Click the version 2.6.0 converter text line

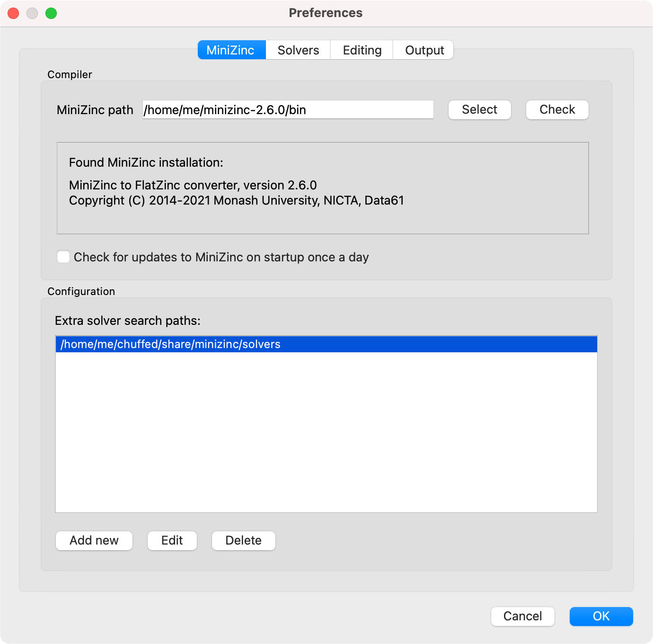tap(193, 185)
